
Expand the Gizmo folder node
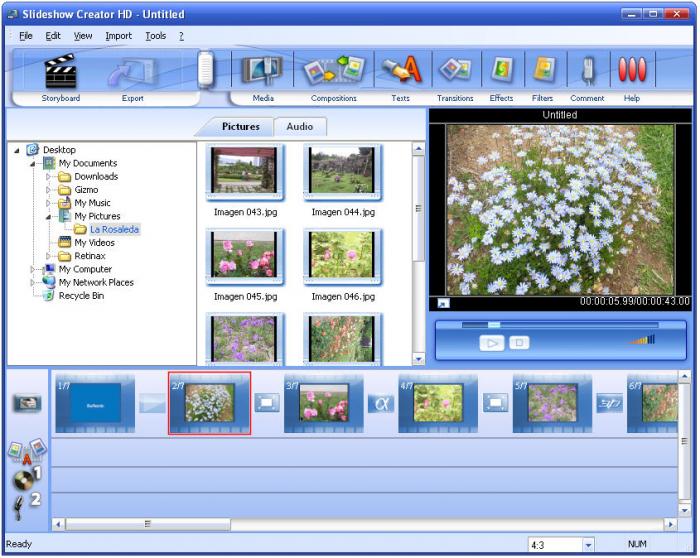tap(48, 190)
